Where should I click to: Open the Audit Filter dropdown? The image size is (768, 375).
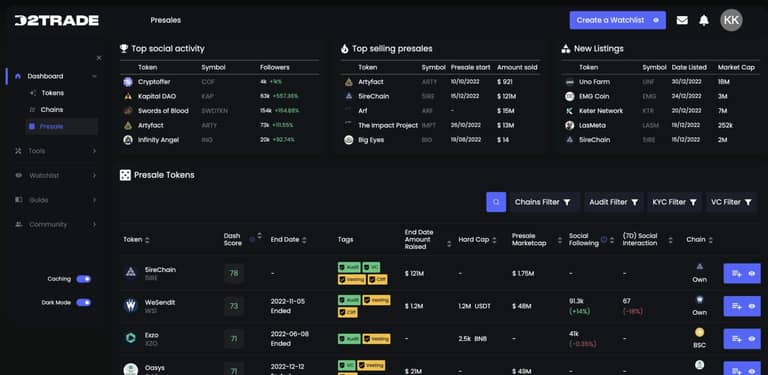point(613,202)
